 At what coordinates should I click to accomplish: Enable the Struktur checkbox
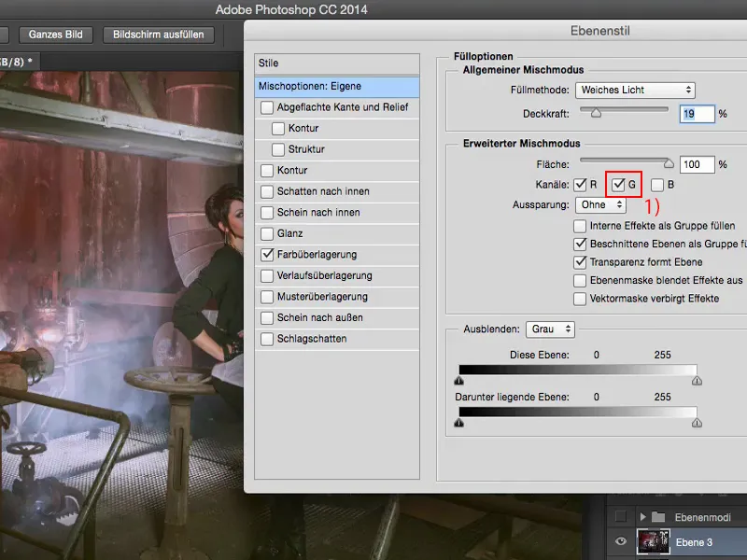point(277,149)
